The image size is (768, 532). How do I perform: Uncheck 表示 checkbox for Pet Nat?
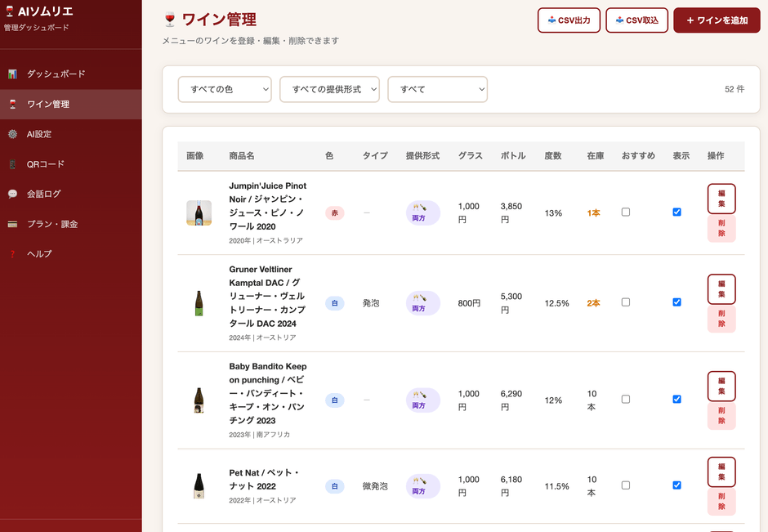(676, 485)
